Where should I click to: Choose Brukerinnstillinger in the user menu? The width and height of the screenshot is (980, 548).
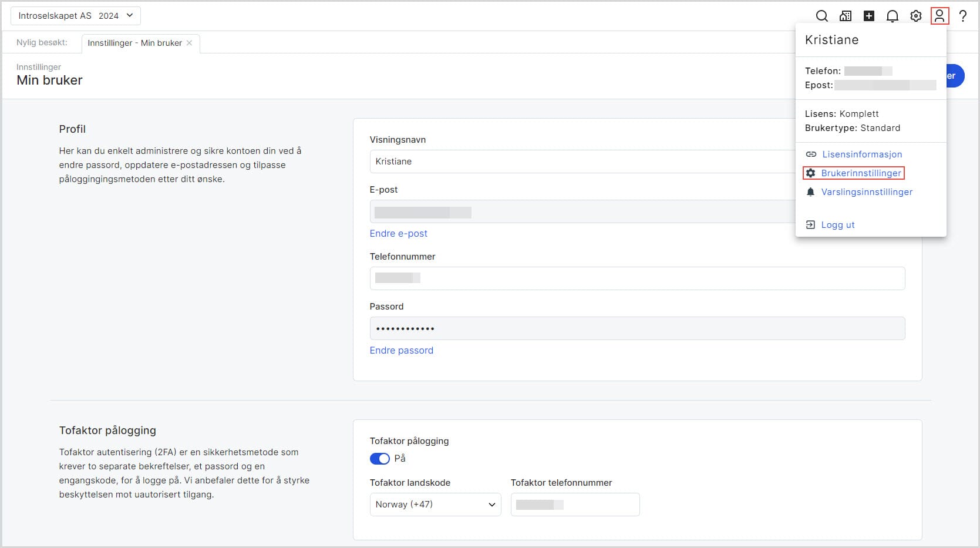860,173
